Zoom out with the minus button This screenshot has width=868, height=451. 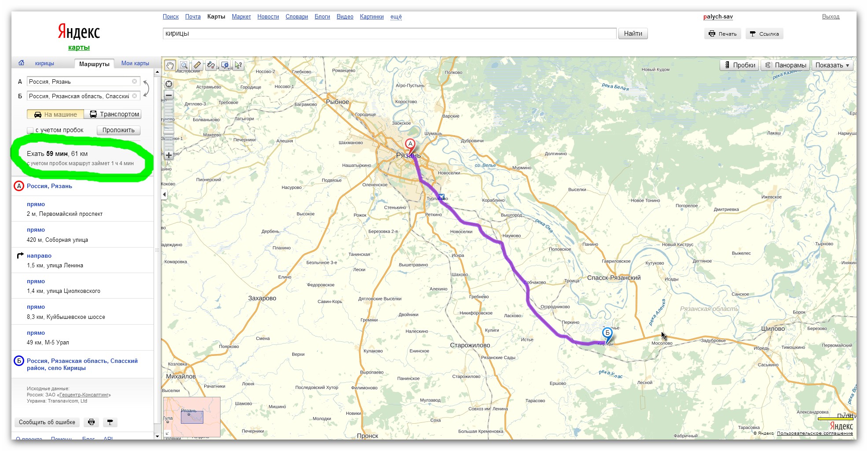click(169, 95)
